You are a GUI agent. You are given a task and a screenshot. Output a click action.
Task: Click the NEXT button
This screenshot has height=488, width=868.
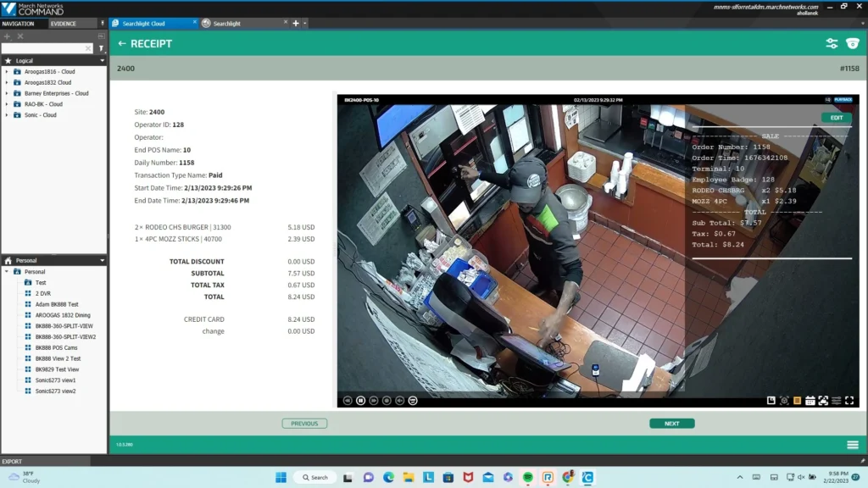point(671,424)
